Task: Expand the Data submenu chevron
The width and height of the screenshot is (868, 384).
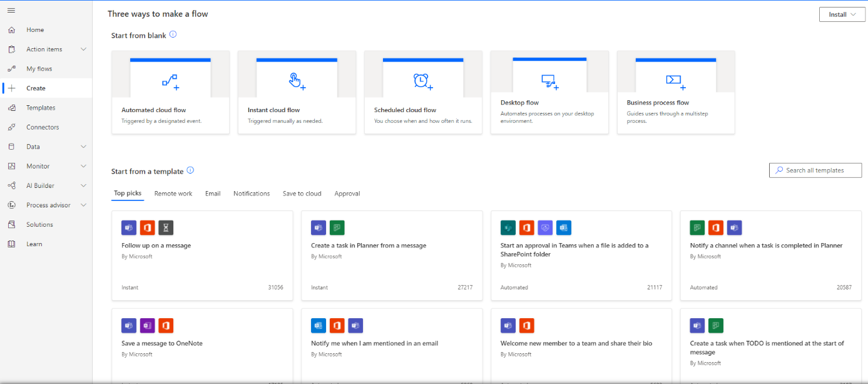Action: (x=83, y=147)
